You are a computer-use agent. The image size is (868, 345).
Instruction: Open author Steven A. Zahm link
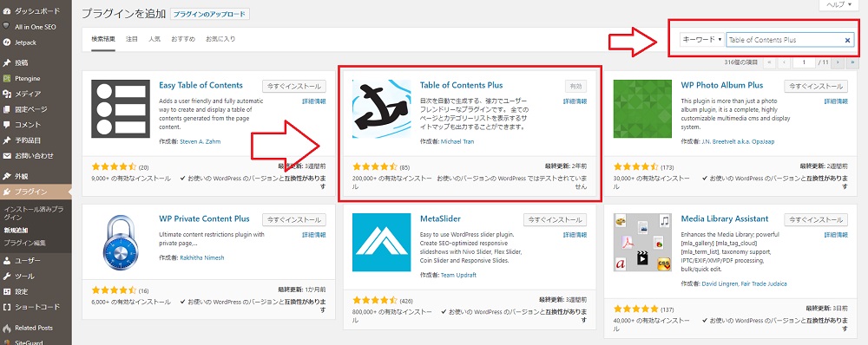pyautogui.click(x=201, y=141)
